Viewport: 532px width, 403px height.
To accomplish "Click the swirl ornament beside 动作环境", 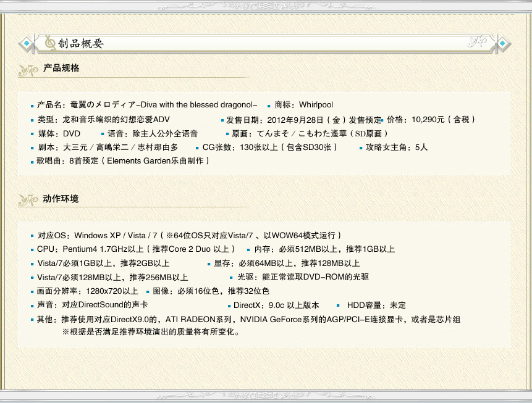I will point(29,200).
